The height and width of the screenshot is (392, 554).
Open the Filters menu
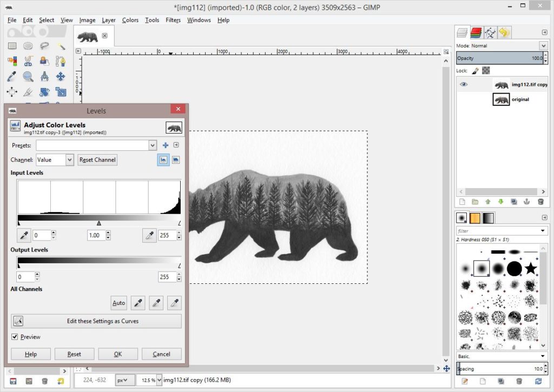[x=173, y=20]
